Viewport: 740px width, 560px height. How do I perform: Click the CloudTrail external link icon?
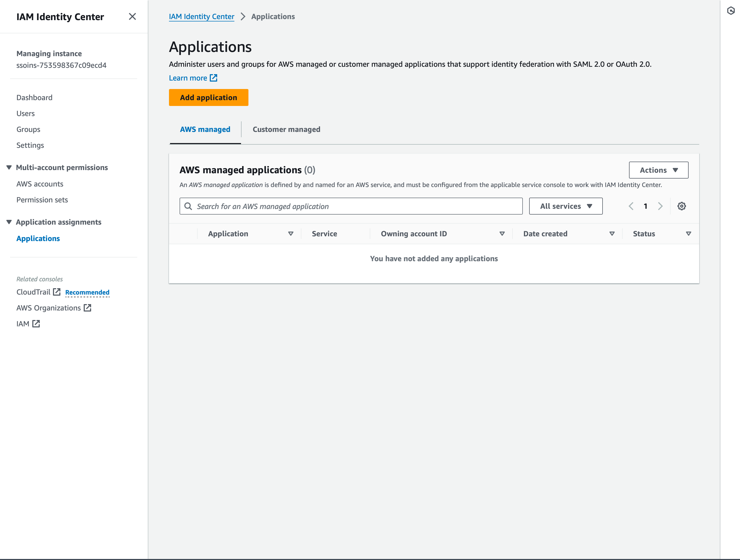(57, 292)
